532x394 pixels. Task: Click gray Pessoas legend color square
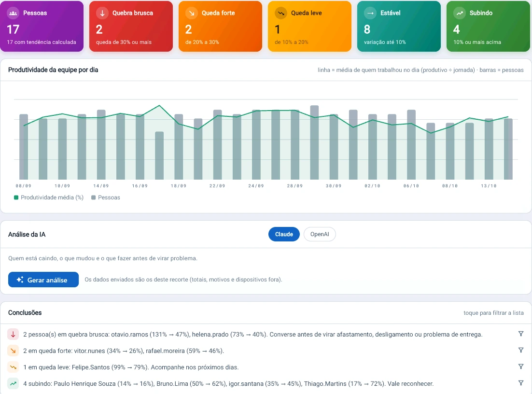[93, 197]
